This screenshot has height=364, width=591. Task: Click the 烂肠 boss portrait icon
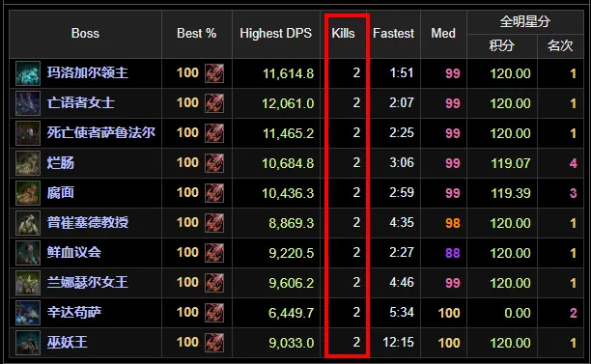(x=27, y=163)
